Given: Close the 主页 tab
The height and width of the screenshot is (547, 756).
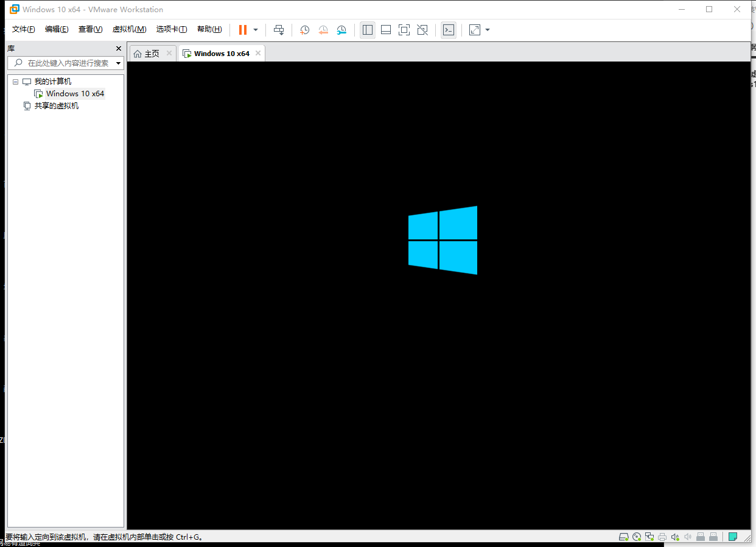Looking at the screenshot, I should [x=169, y=53].
